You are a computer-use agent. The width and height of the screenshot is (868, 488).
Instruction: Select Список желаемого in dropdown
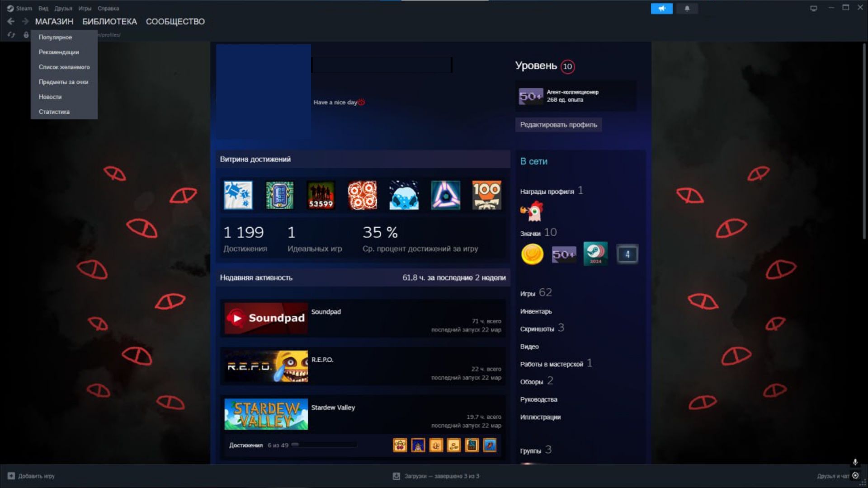pyautogui.click(x=64, y=67)
